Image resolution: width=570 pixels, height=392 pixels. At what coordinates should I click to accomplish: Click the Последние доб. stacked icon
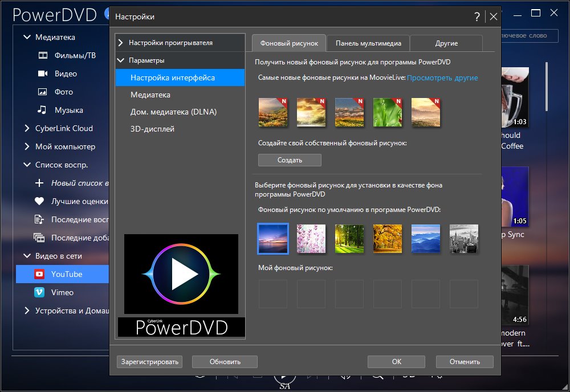(39, 238)
